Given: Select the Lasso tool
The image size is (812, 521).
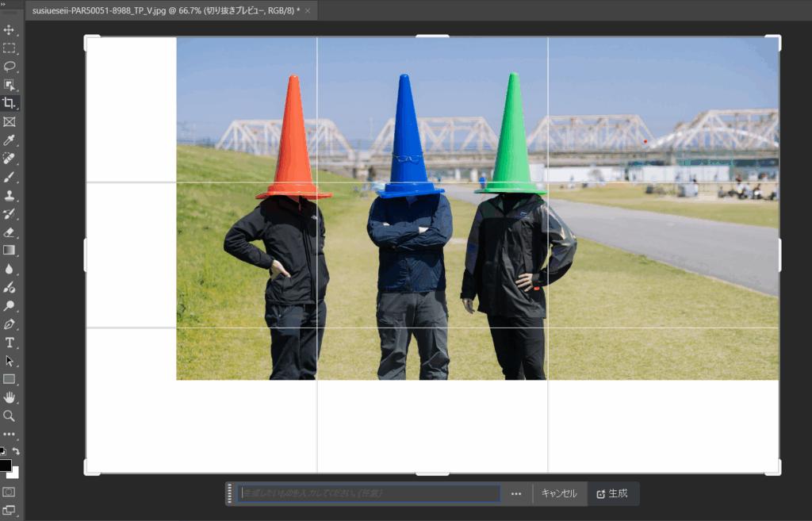Looking at the screenshot, I should click(x=10, y=67).
